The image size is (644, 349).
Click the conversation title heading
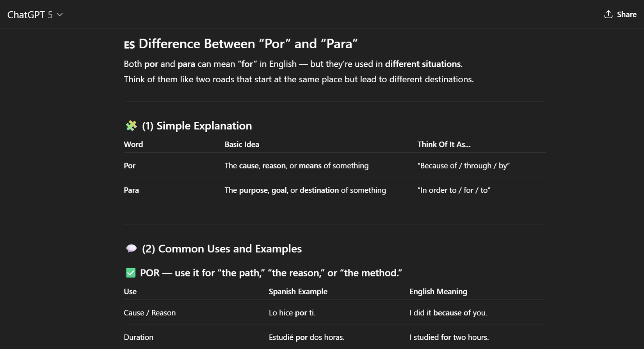[x=241, y=44]
